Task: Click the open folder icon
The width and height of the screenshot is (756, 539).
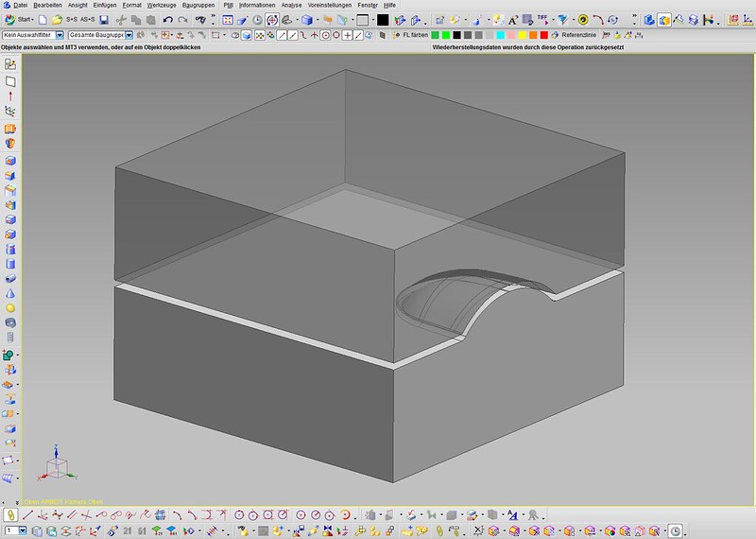Action: pos(57,20)
